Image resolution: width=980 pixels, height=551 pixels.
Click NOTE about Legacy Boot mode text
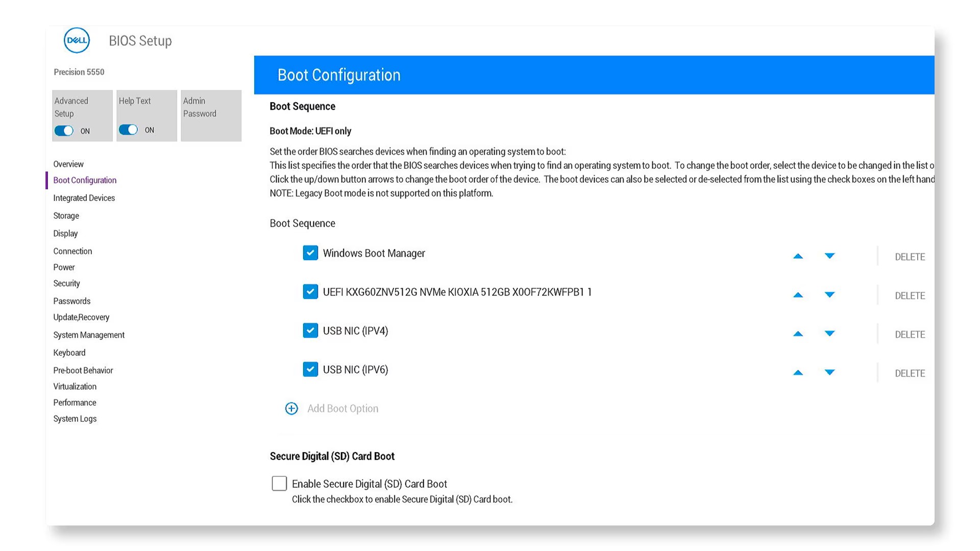pyautogui.click(x=381, y=193)
